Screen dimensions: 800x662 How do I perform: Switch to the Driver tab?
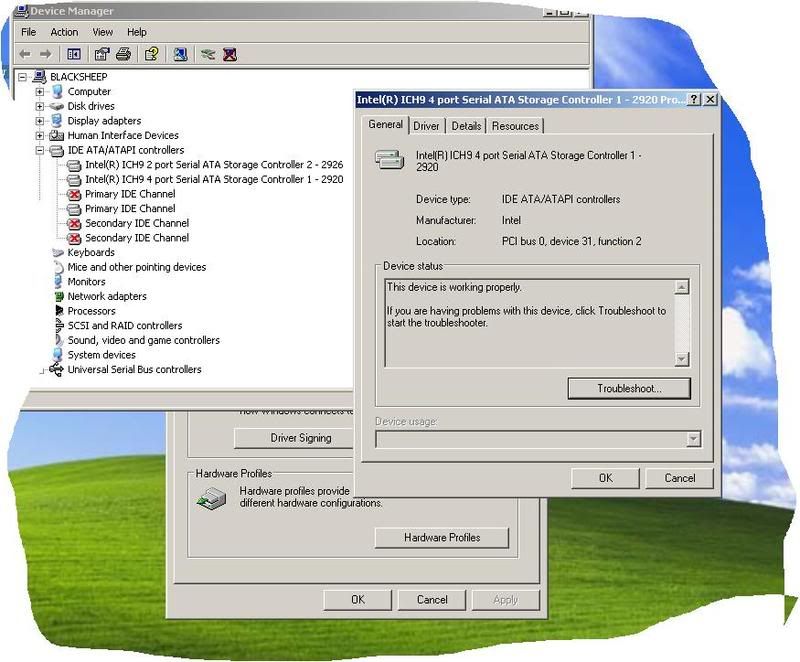(426, 126)
